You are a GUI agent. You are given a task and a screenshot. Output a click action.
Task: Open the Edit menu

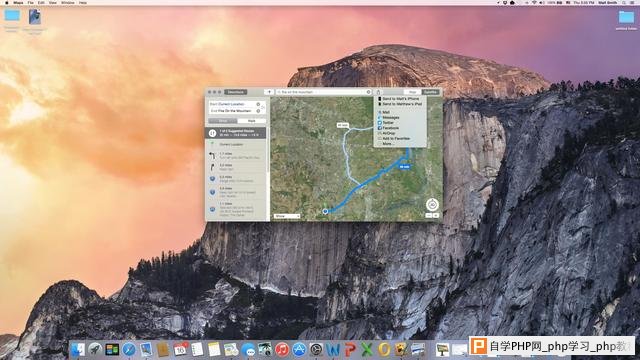pyautogui.click(x=41, y=2)
